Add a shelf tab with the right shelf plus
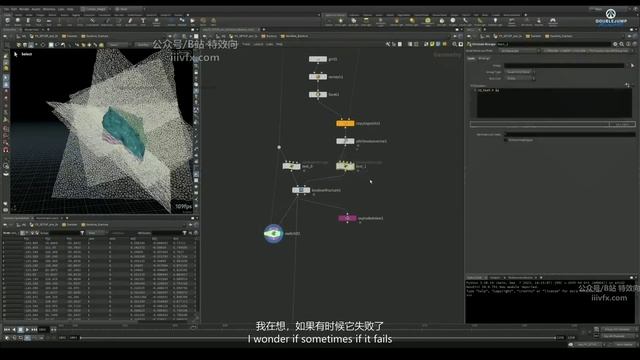 click(x=526, y=15)
